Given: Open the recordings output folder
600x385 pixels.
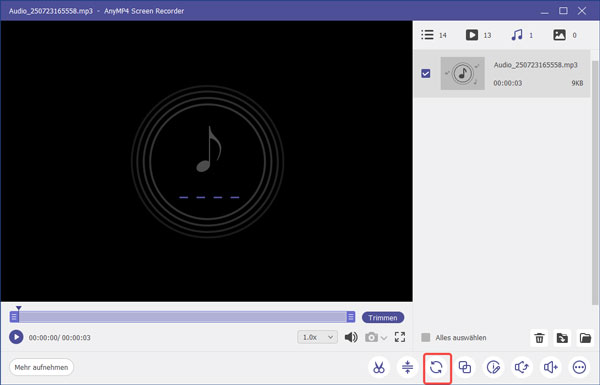Looking at the screenshot, I should (585, 338).
